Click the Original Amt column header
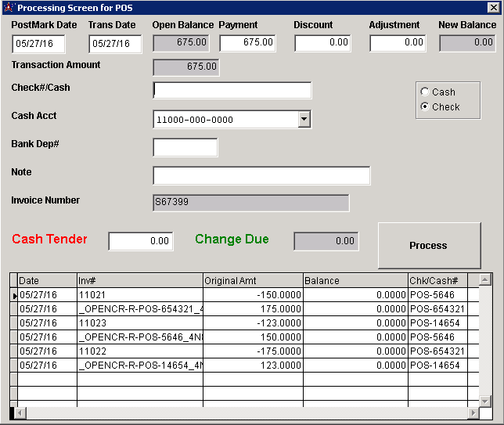 [x=252, y=280]
